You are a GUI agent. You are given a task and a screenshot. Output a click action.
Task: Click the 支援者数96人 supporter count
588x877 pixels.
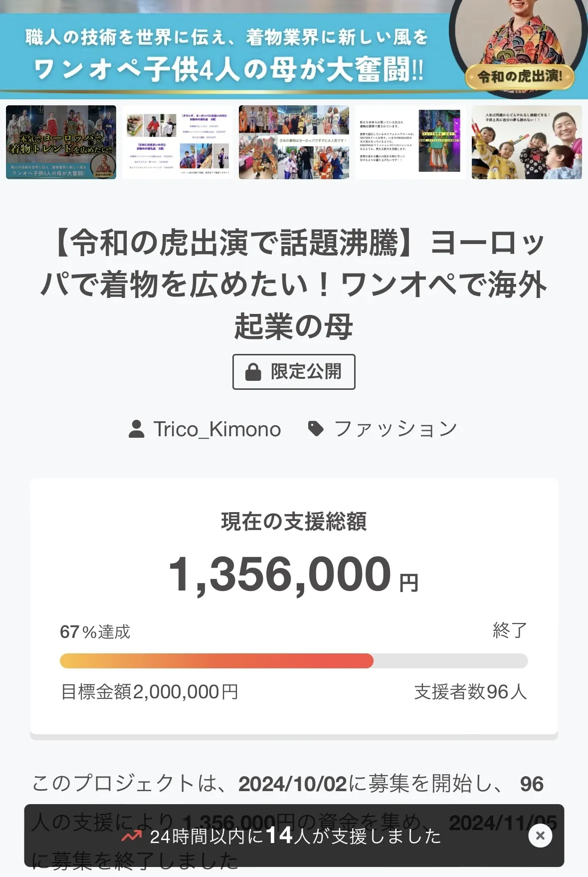pyautogui.click(x=470, y=692)
